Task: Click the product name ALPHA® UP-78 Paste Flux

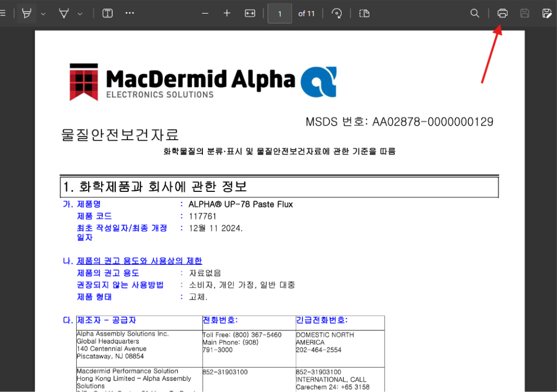Action: tap(240, 204)
